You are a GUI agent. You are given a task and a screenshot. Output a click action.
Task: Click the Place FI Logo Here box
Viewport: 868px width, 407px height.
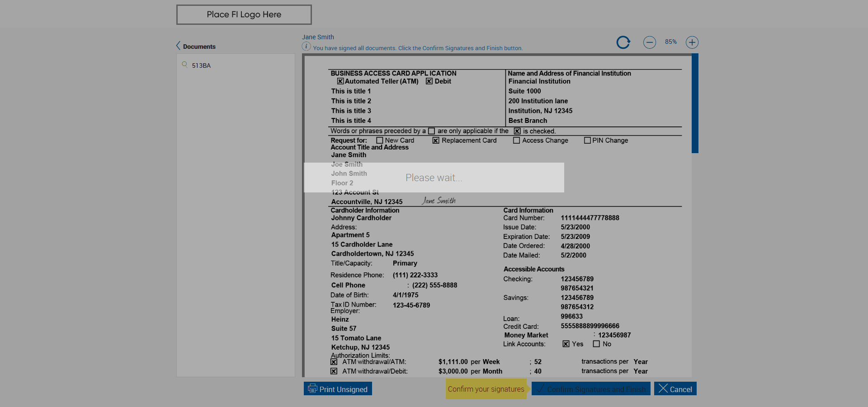tap(244, 14)
